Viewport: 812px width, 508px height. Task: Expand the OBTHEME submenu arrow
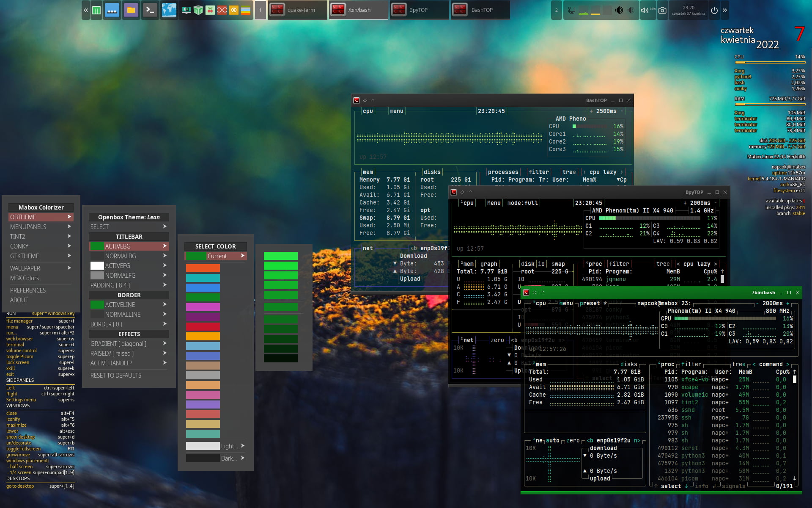click(69, 217)
